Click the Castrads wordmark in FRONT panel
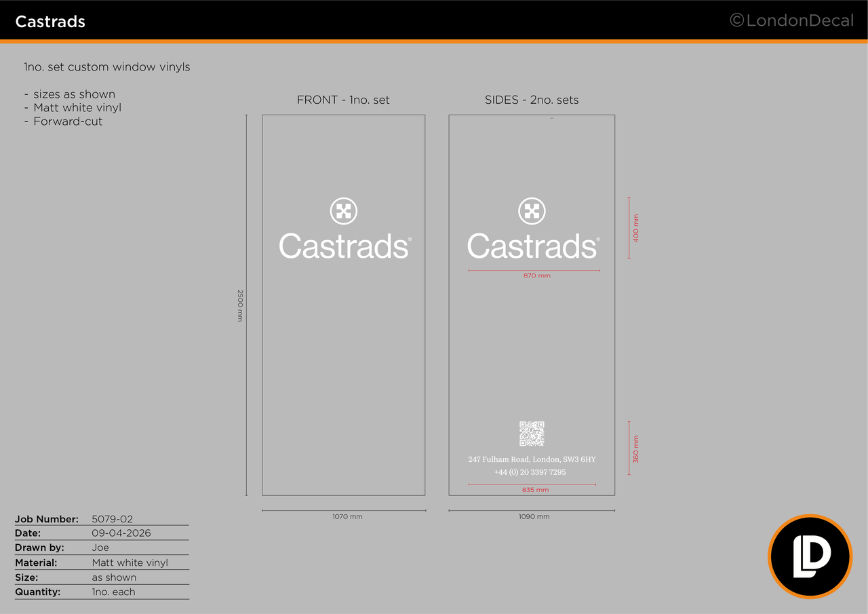868x614 pixels. pos(344,246)
